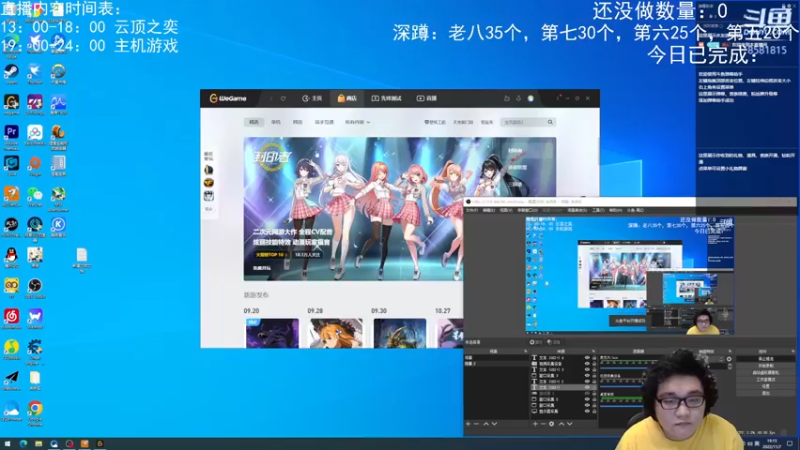Select the WeGame 商店 tab
The width and height of the screenshot is (800, 450).
pos(347,98)
